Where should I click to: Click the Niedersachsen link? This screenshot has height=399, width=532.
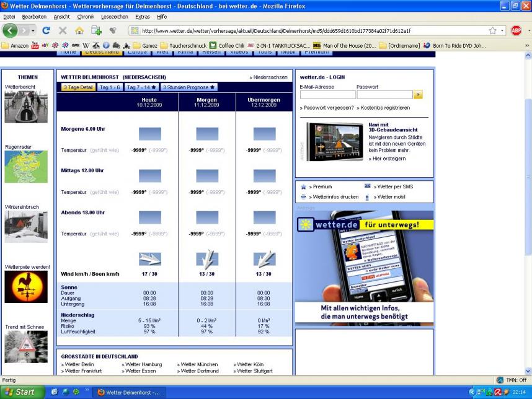tap(268, 77)
